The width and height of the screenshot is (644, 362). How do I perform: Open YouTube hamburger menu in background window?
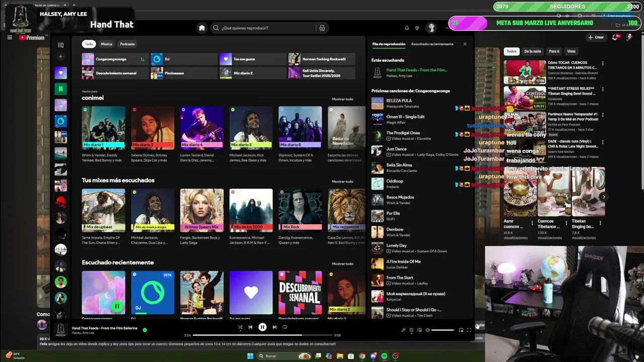[x=10, y=37]
